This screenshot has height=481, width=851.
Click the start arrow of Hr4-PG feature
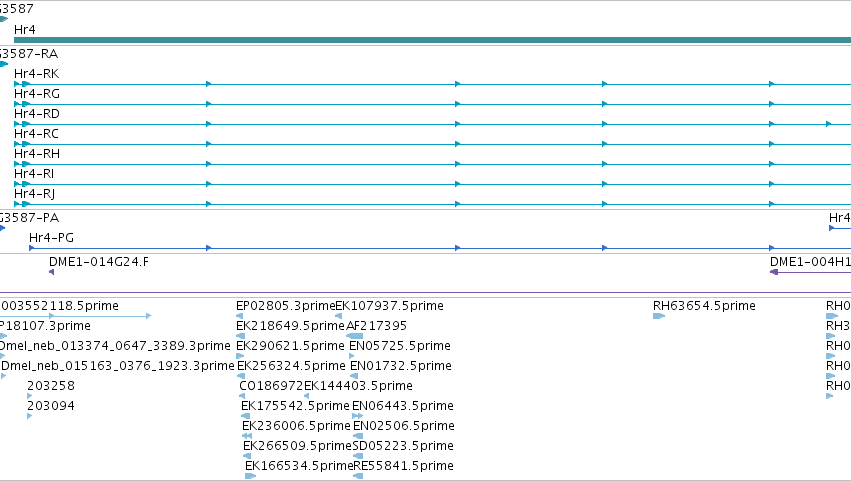pyautogui.click(x=32, y=248)
